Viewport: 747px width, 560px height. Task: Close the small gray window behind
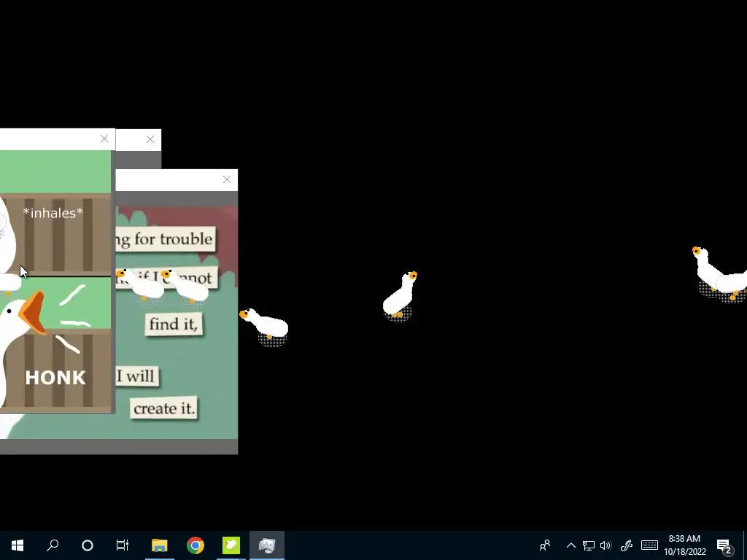pyautogui.click(x=150, y=139)
